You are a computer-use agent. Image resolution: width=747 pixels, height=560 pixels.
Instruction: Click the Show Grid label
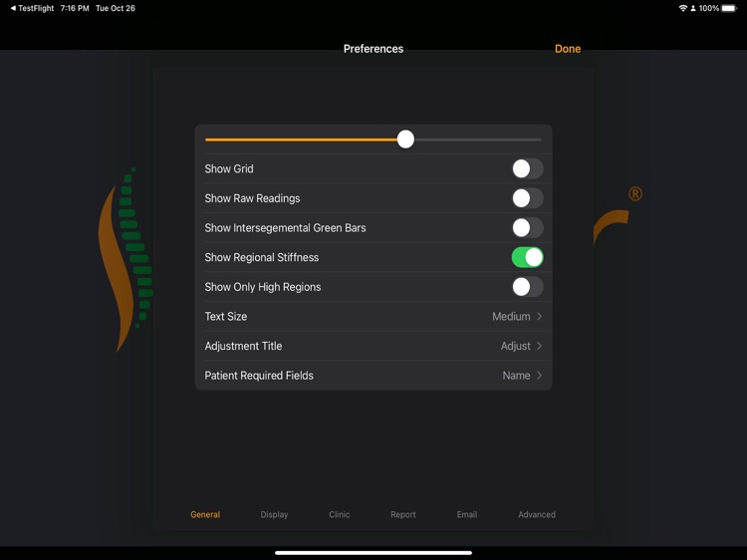coord(229,168)
